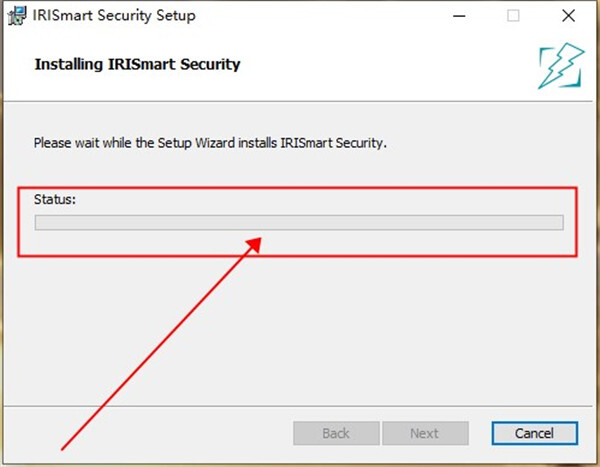Click the right end of the progress bar
Screen dimensions: 600x467
(x=561, y=222)
